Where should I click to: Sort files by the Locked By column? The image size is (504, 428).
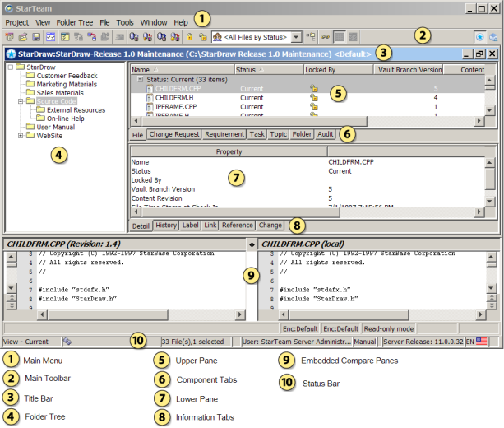click(x=321, y=70)
